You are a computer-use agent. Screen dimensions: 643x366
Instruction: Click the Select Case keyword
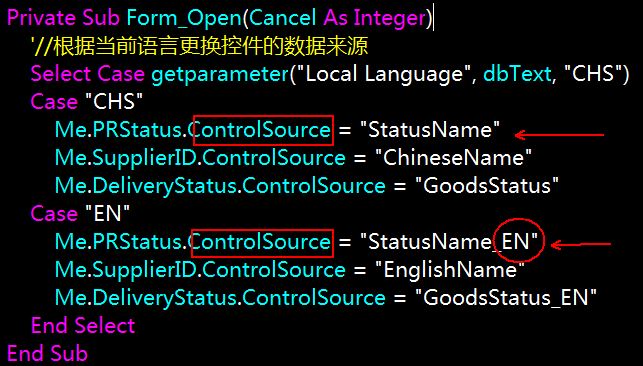point(88,74)
